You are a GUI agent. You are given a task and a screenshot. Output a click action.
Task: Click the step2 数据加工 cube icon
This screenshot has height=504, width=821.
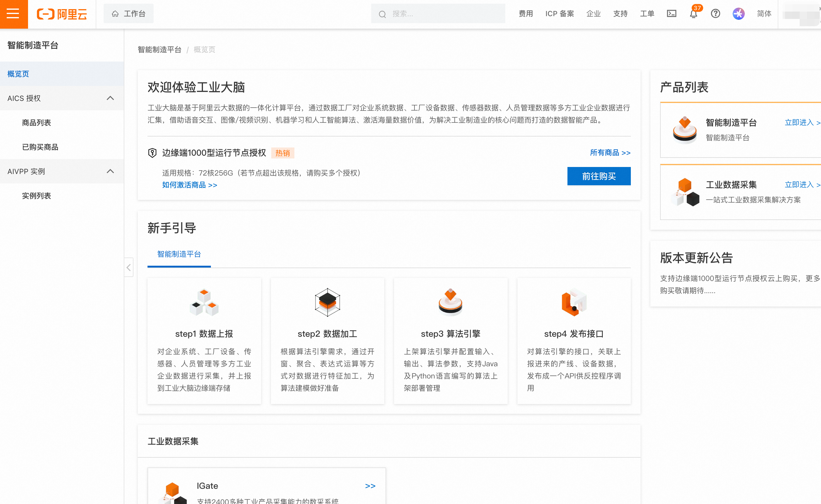(x=327, y=302)
